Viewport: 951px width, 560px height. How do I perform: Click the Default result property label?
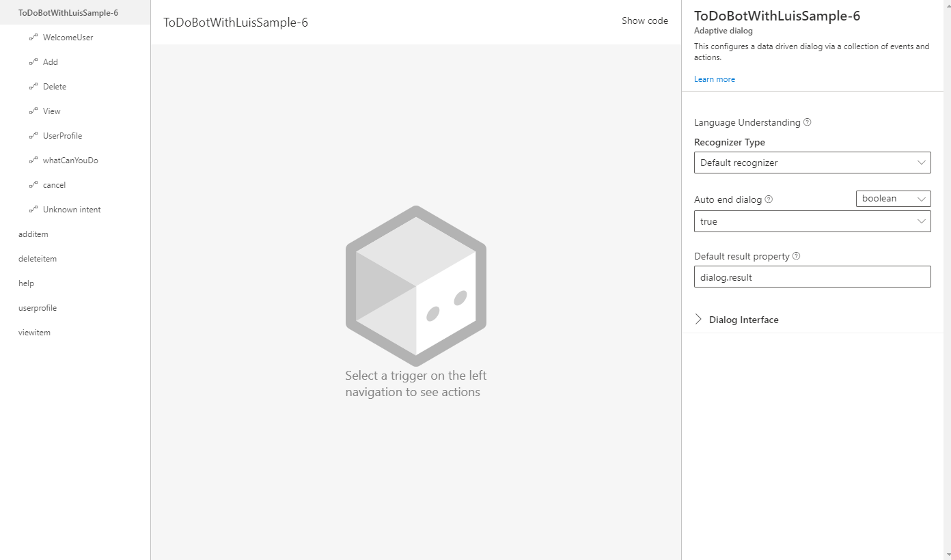[742, 256]
